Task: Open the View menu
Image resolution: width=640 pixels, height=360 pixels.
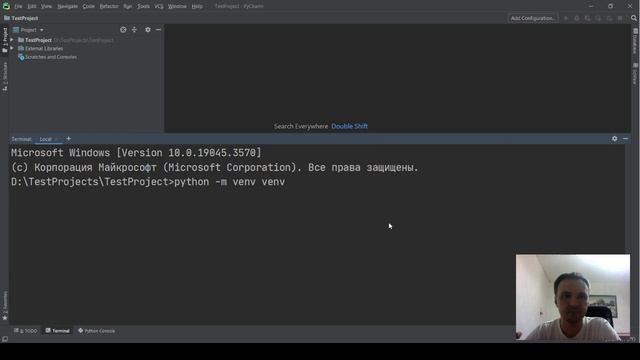Action: pyautogui.click(x=46, y=6)
